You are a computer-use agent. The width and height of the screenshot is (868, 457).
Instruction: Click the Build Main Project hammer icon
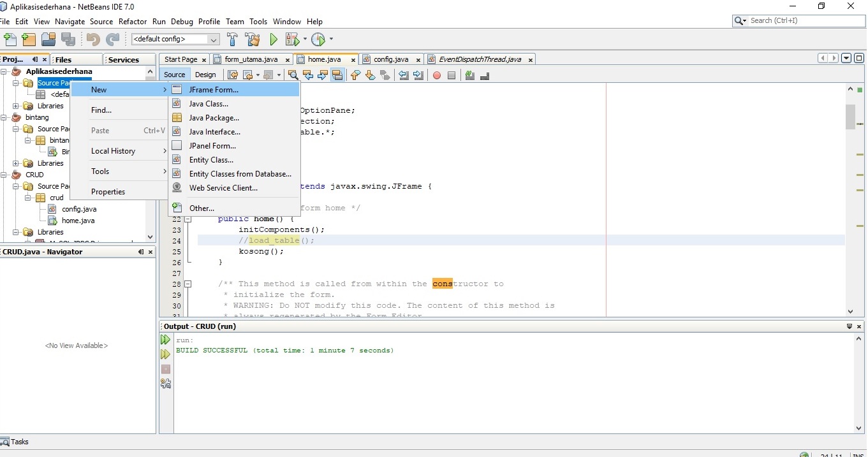pyautogui.click(x=232, y=40)
